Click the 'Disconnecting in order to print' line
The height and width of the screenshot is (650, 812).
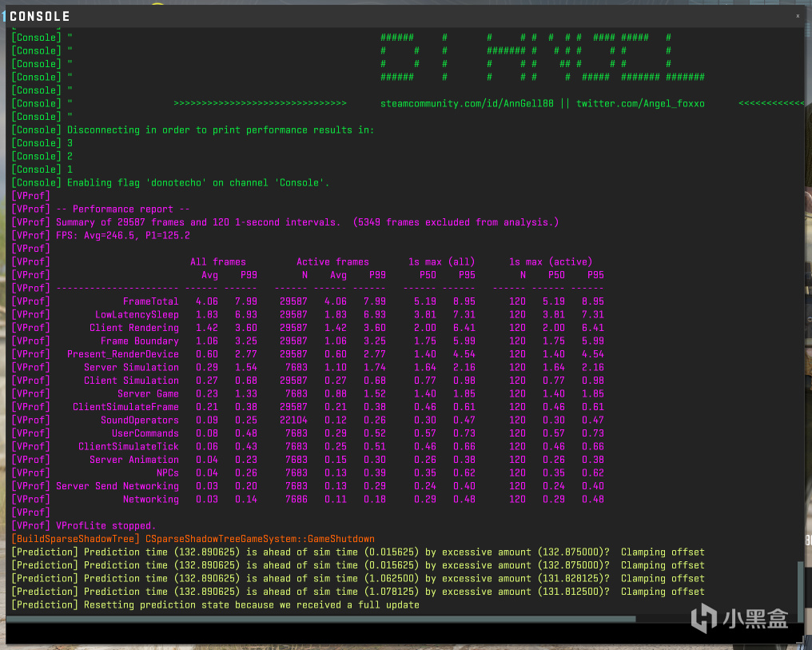221,130
